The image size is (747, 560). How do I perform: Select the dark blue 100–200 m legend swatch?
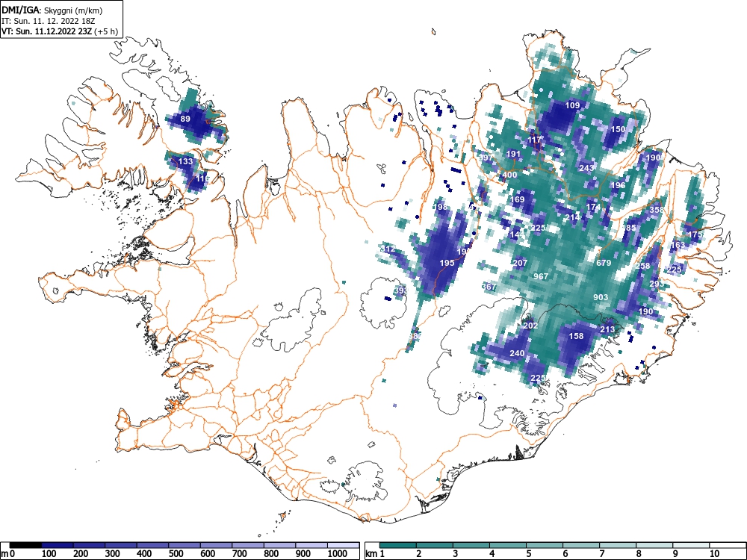tap(58, 545)
